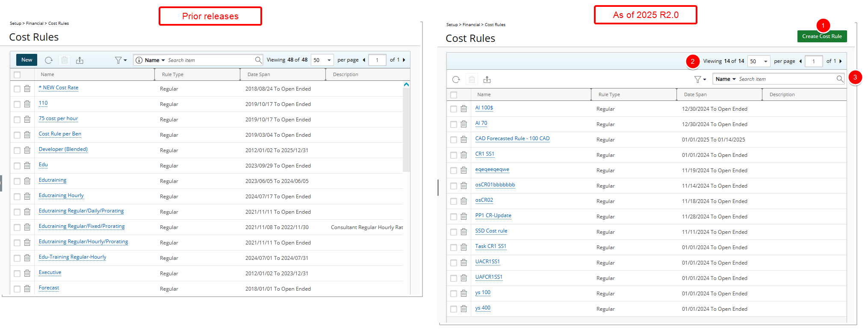
Task: Check the box for 'AI 70' row
Action: point(454,124)
